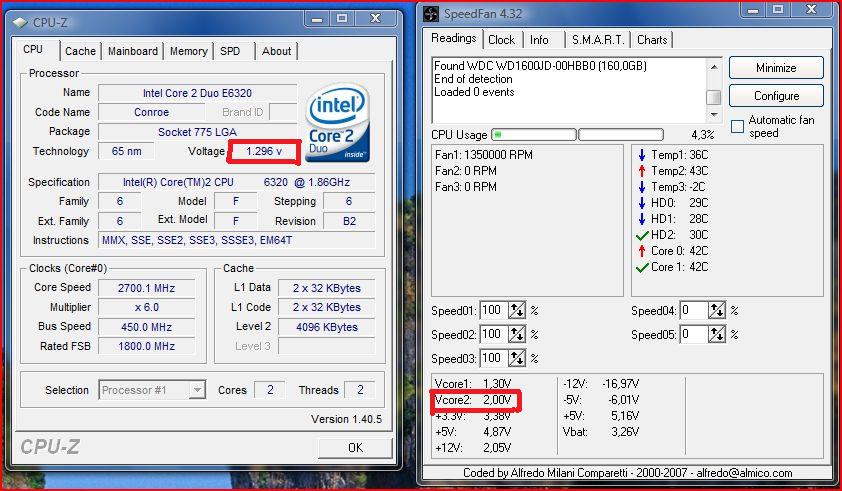The image size is (842, 491).
Task: Click the second CPU Usage progress bar
Action: click(x=621, y=134)
